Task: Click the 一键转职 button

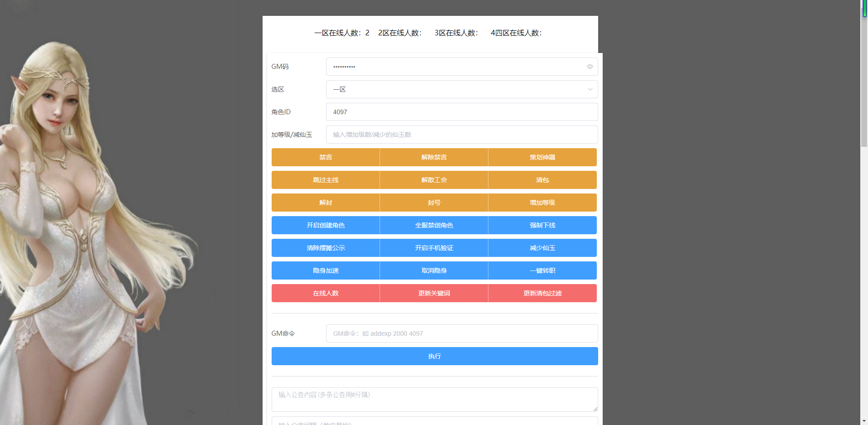Action: (x=542, y=270)
